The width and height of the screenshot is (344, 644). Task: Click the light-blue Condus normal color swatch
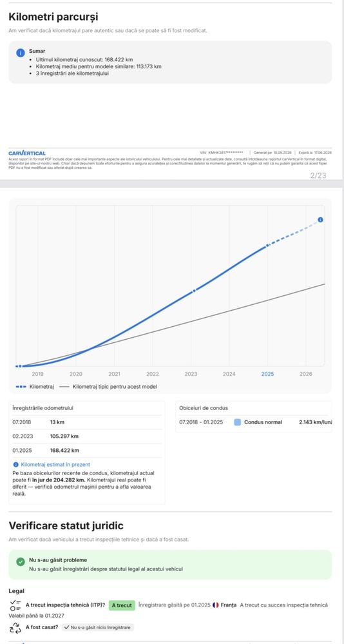(x=237, y=422)
